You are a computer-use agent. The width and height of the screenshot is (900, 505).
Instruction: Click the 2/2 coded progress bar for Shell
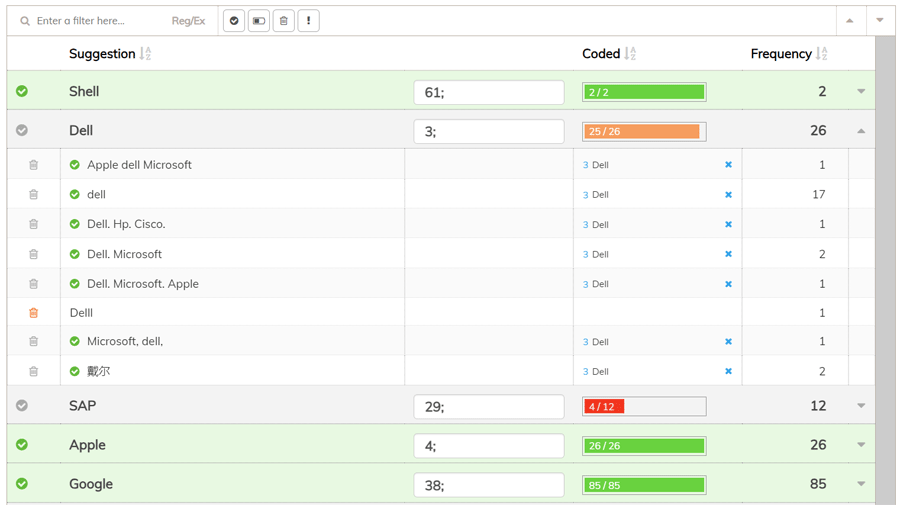point(644,92)
